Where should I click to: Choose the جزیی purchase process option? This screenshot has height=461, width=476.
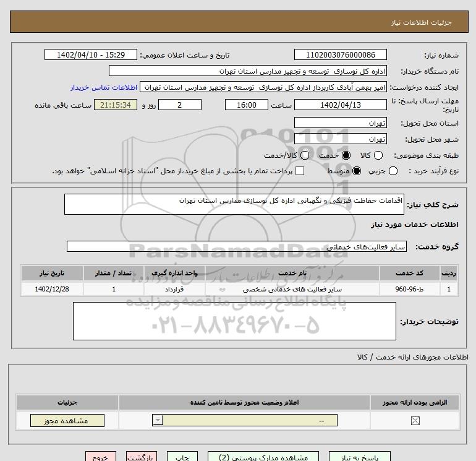(393, 171)
